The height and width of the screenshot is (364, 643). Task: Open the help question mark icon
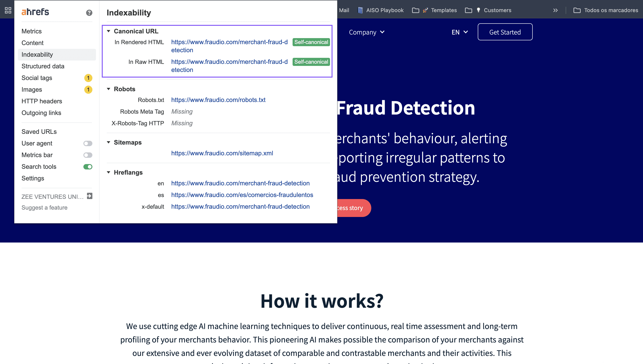pos(89,13)
